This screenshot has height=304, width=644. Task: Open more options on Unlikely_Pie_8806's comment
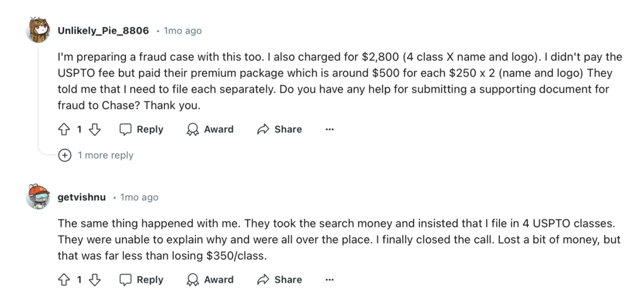[329, 129]
